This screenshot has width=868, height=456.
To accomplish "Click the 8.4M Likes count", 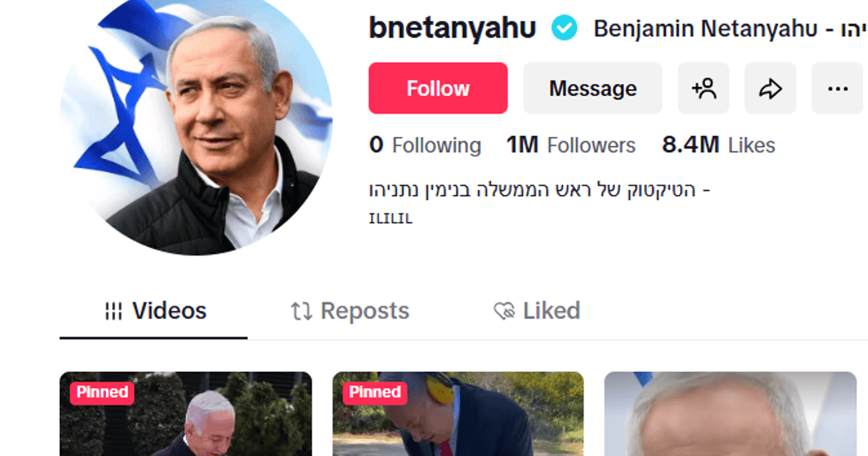I will [x=718, y=145].
